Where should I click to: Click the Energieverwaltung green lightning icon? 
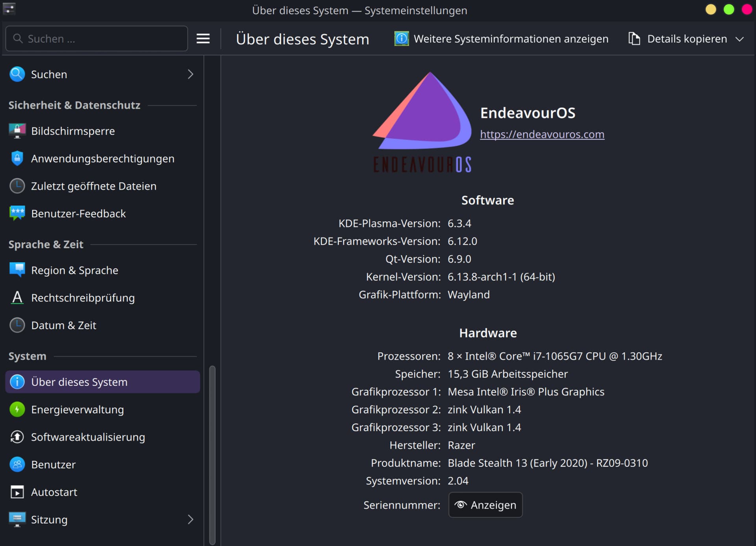[x=17, y=409]
